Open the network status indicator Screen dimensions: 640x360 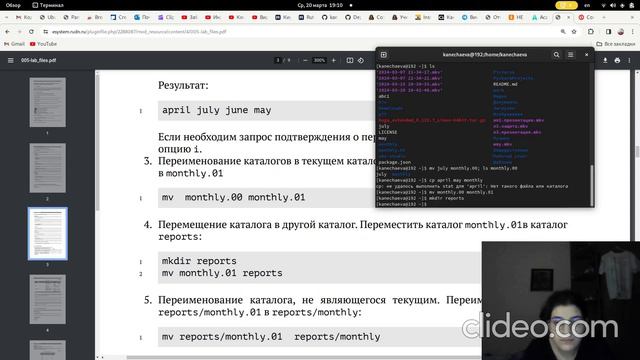coord(604,5)
